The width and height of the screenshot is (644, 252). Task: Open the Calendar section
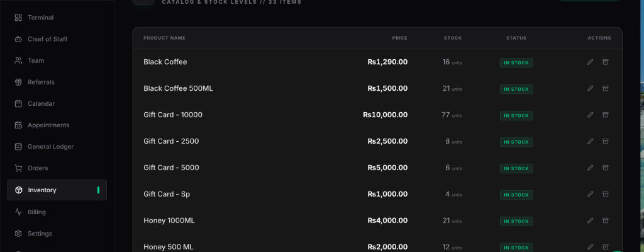pyautogui.click(x=41, y=103)
